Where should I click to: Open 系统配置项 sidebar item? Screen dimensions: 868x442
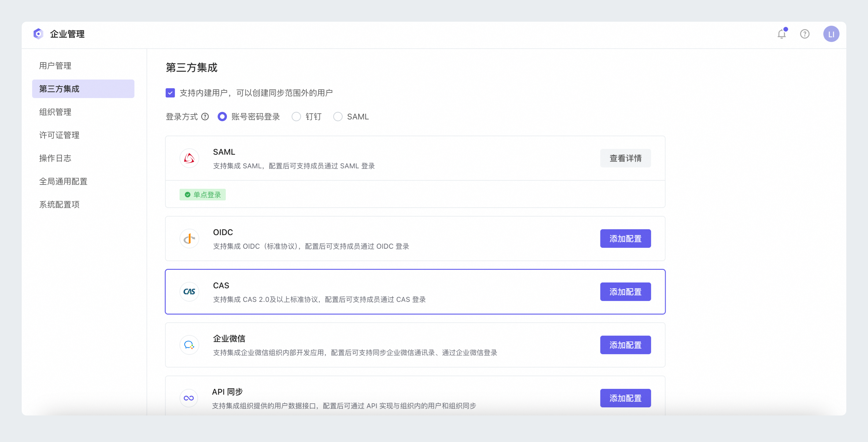83,205
